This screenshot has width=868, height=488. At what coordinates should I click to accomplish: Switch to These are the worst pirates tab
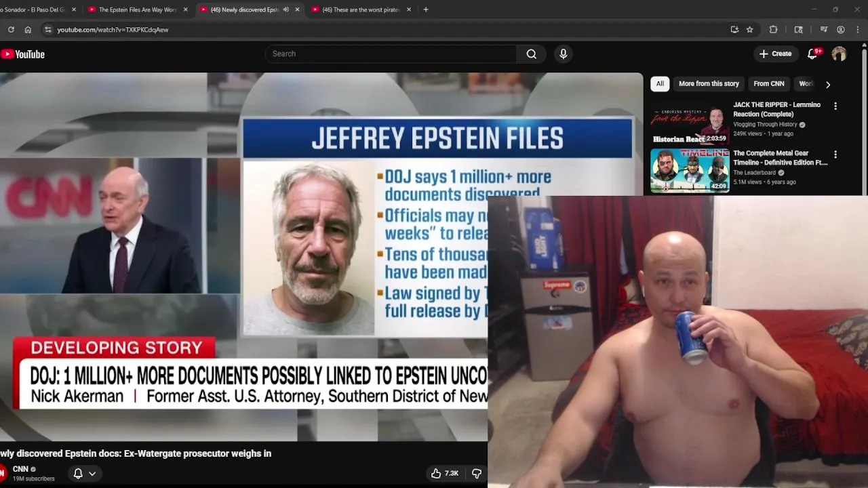pyautogui.click(x=361, y=9)
